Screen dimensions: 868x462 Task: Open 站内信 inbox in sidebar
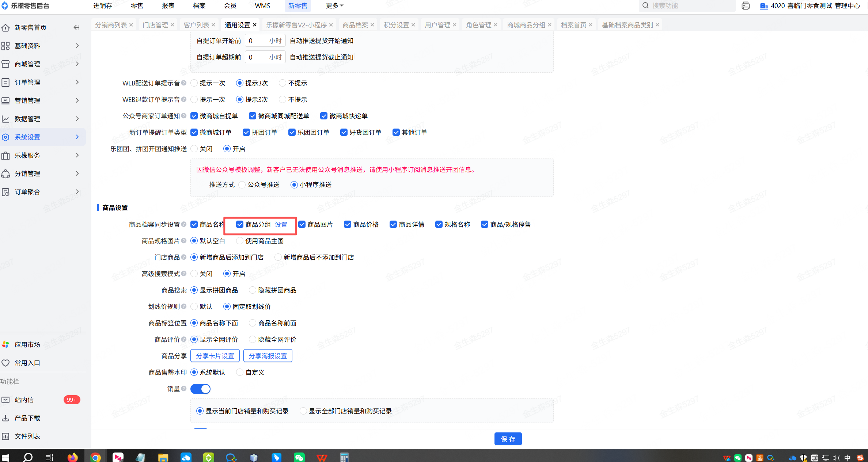coord(24,400)
